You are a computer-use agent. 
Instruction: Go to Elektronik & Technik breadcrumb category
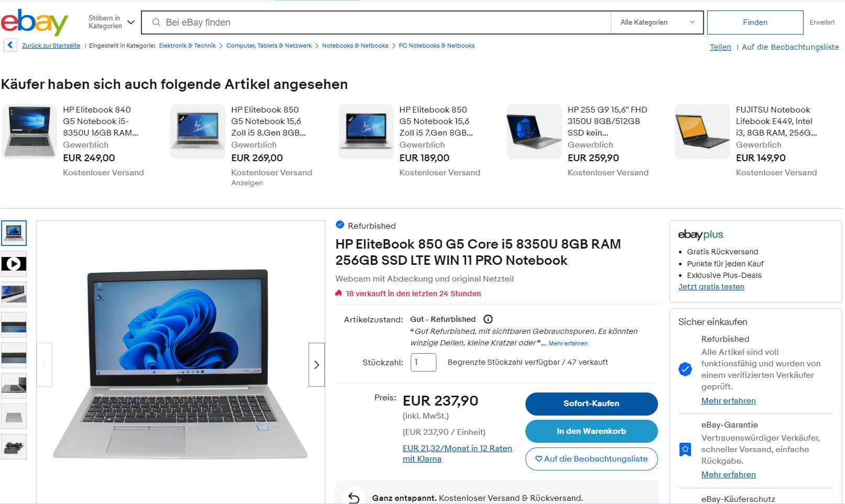(x=188, y=46)
